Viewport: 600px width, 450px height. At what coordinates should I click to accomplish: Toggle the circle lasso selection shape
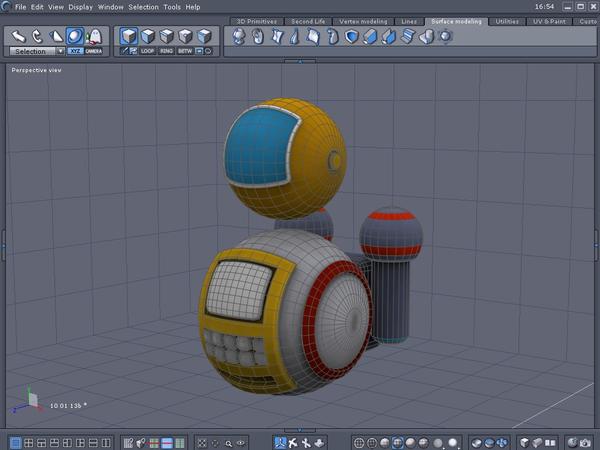208,51
